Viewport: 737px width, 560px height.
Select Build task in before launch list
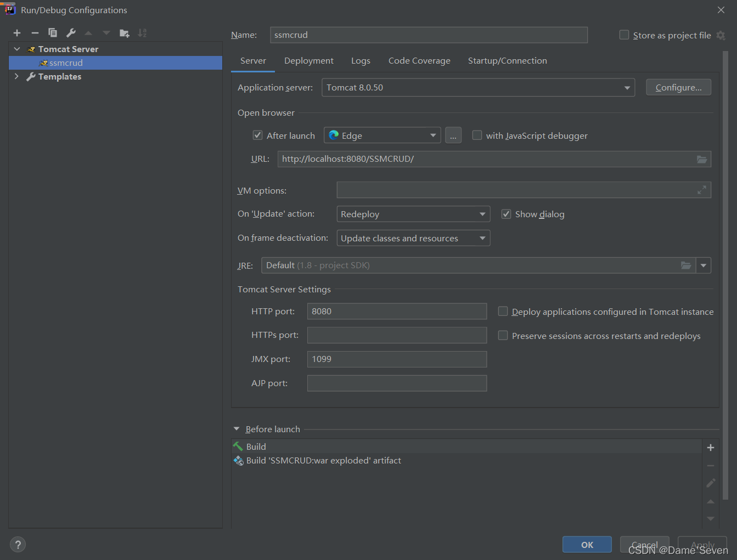pos(466,446)
